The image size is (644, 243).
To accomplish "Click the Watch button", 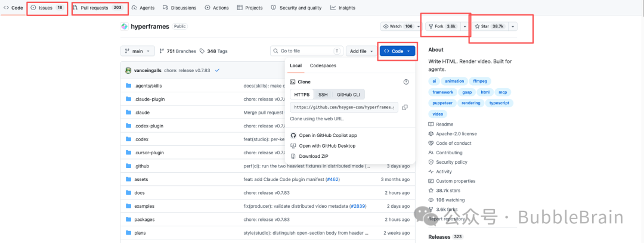I will click(398, 26).
